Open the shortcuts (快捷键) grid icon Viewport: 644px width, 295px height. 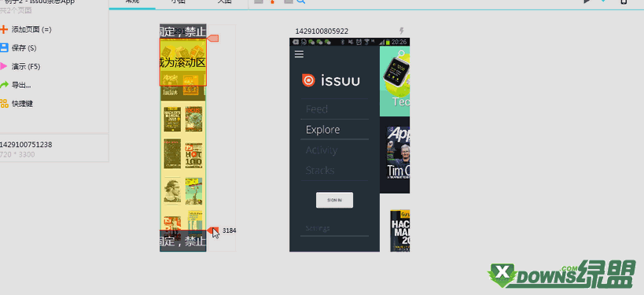point(4,104)
